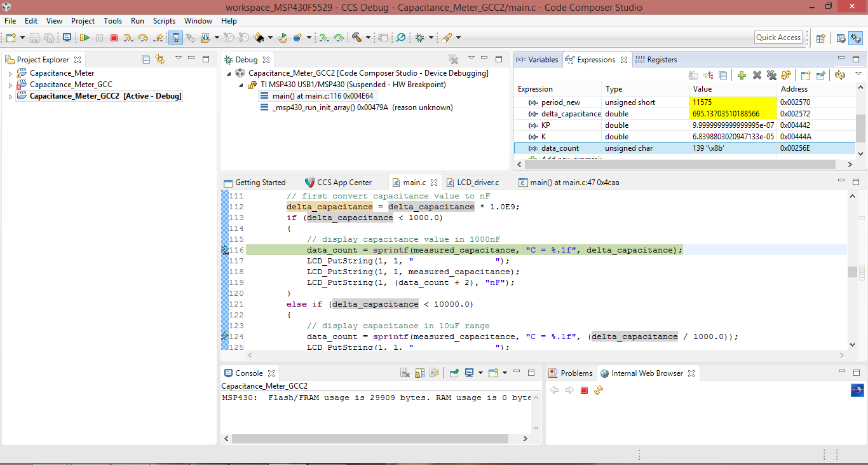Click the New file toolbar icon
Viewport: 868px width, 465px height.
tap(11, 38)
